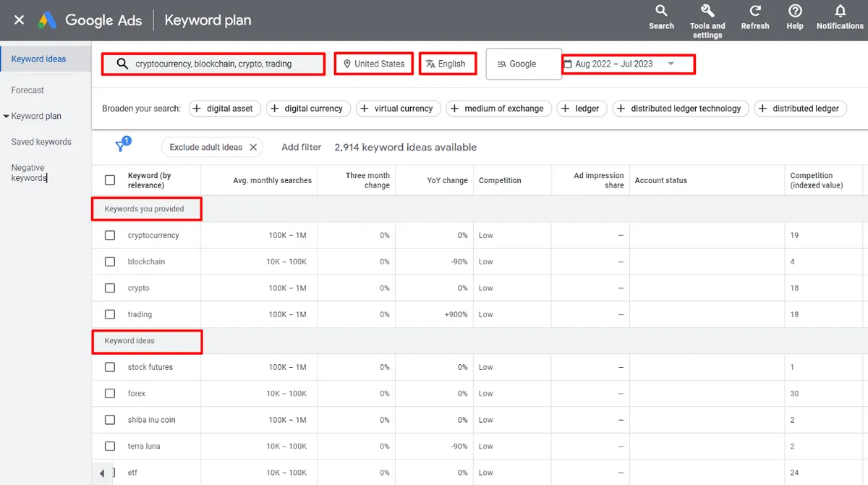This screenshot has width=868, height=485.
Task: Click the 'terra luna' keyword text
Action: [144, 446]
